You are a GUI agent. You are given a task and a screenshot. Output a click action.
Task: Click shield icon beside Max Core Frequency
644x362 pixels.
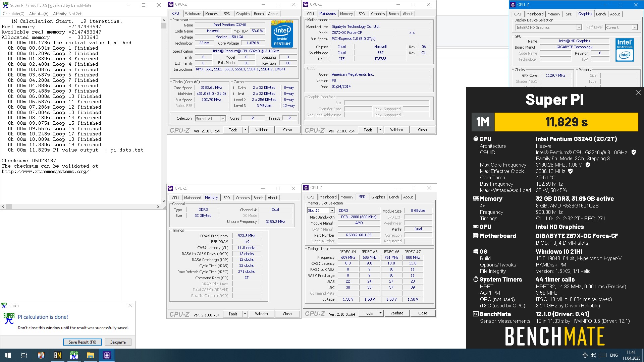(x=588, y=165)
